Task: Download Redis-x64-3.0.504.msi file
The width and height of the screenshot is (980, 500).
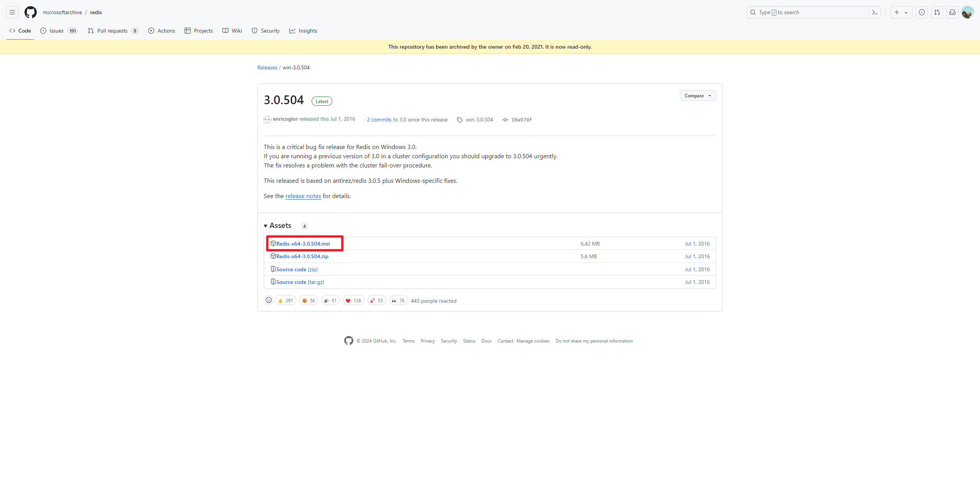Action: tap(303, 244)
